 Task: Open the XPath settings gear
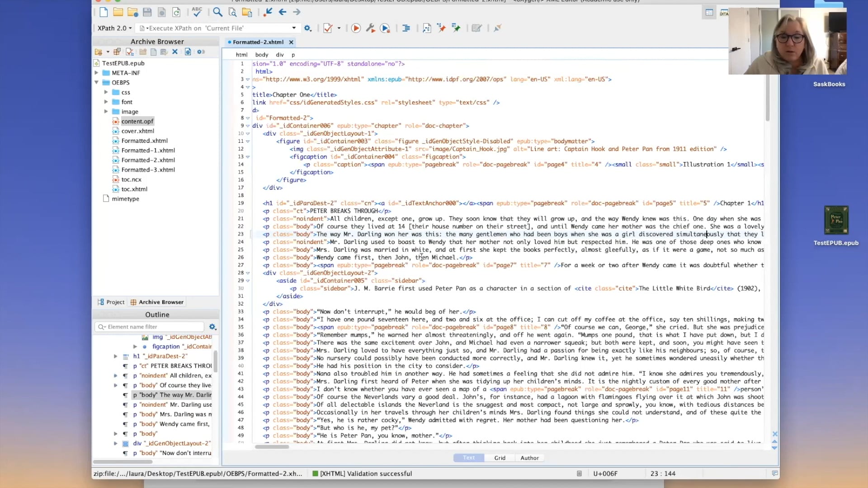point(308,28)
